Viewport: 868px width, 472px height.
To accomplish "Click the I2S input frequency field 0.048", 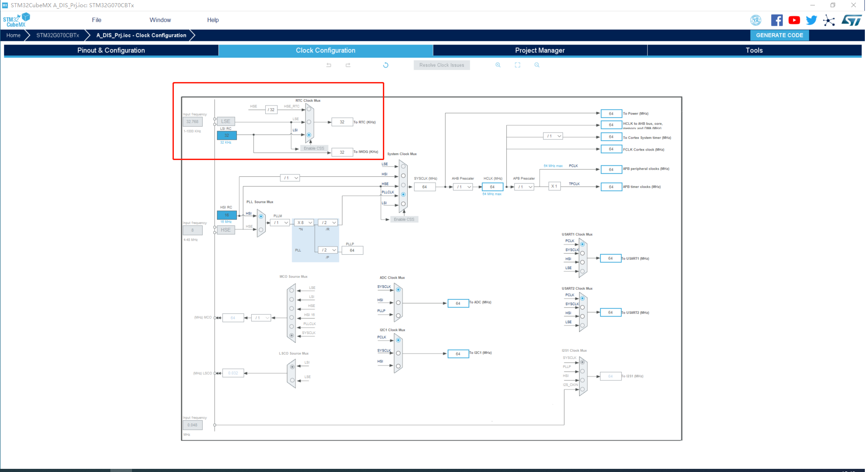I will point(192,425).
